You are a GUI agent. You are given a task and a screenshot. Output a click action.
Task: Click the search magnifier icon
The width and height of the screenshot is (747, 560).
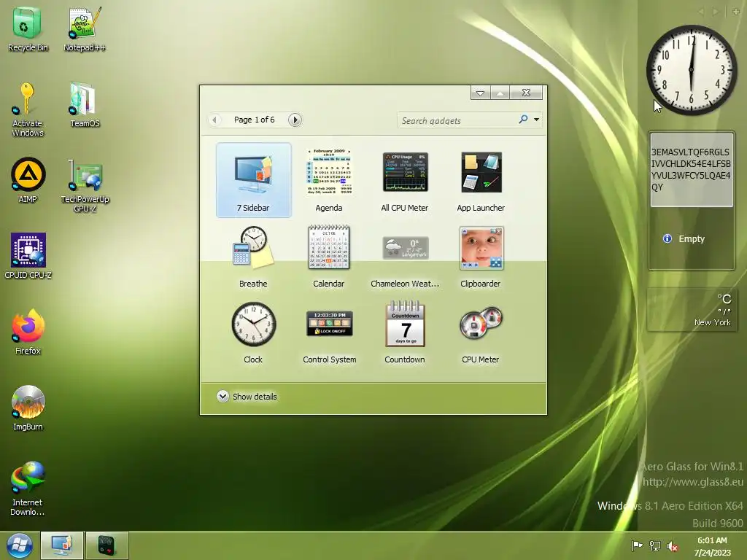click(x=523, y=120)
